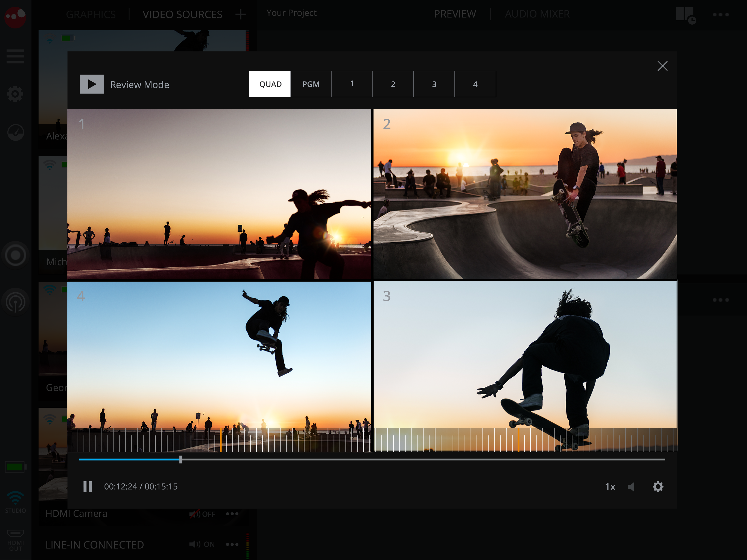
Task: Open the hamburger menu in sidebar
Action: pyautogui.click(x=15, y=56)
